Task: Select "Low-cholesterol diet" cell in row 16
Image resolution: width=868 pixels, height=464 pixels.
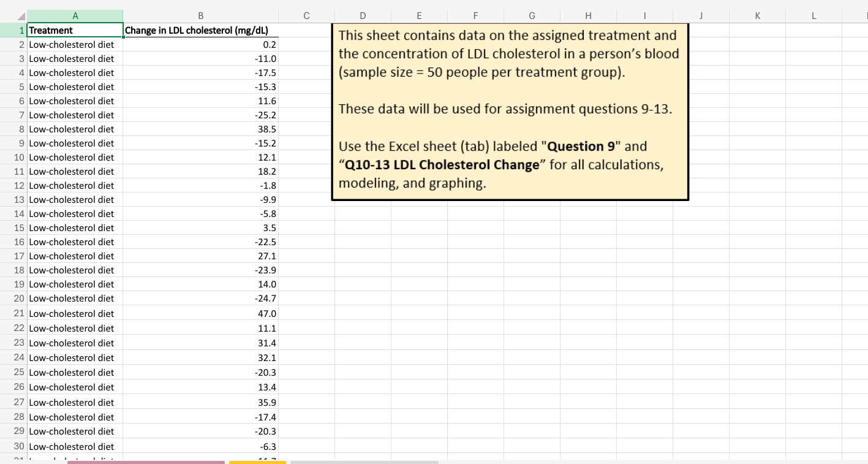Action: coord(75,242)
